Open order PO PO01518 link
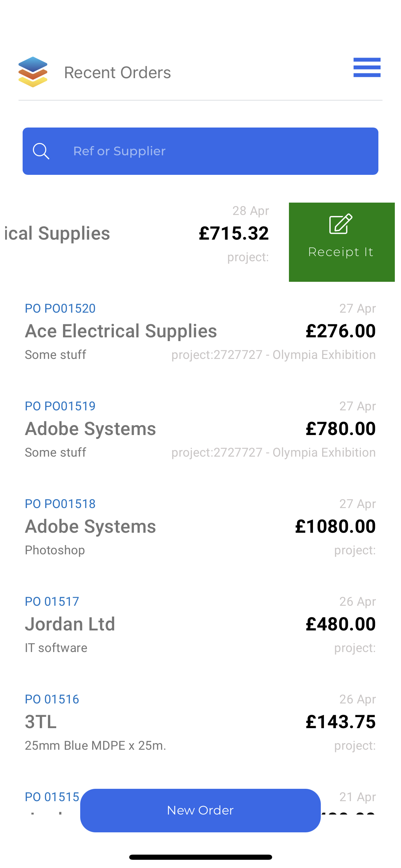Image resolution: width=401 pixels, height=868 pixels. tap(60, 504)
